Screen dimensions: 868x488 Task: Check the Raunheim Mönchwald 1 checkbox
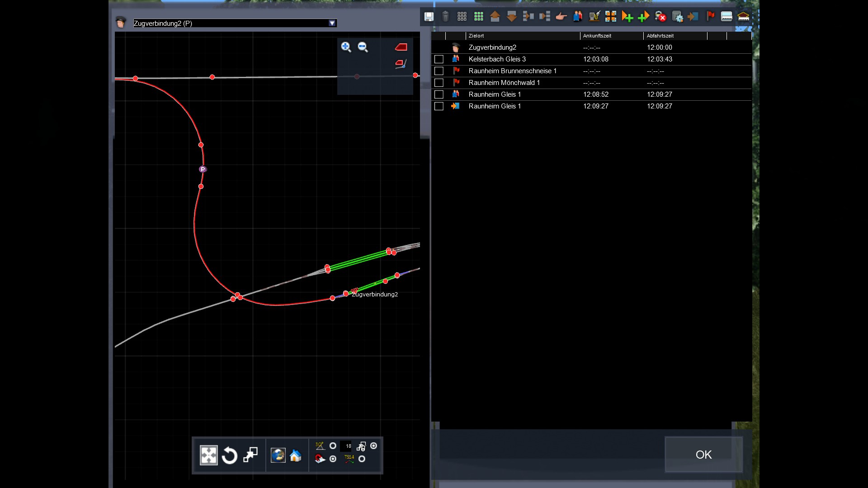[x=439, y=83]
